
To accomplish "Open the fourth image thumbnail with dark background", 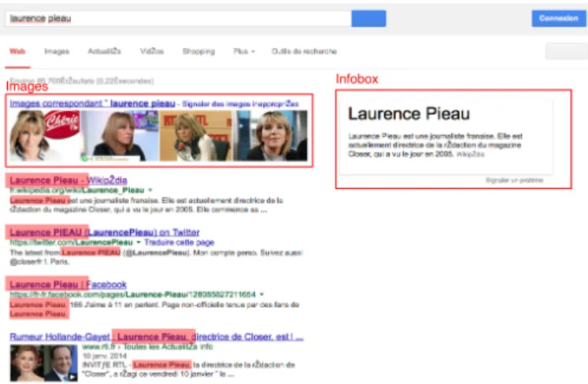I will 270,136.
